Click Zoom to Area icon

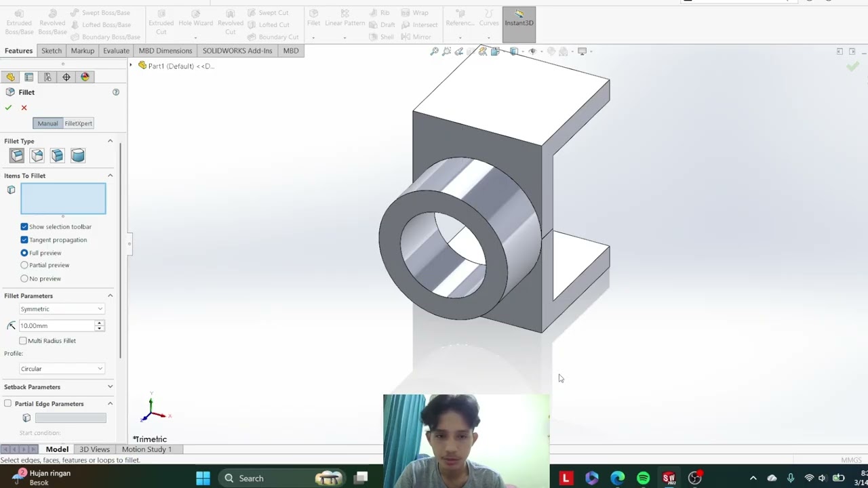coord(447,52)
